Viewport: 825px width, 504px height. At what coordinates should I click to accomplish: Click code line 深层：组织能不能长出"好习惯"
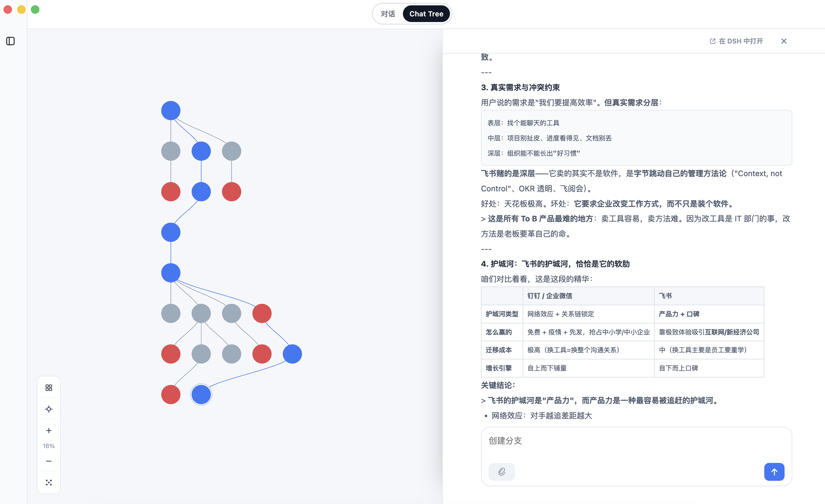[533, 153]
